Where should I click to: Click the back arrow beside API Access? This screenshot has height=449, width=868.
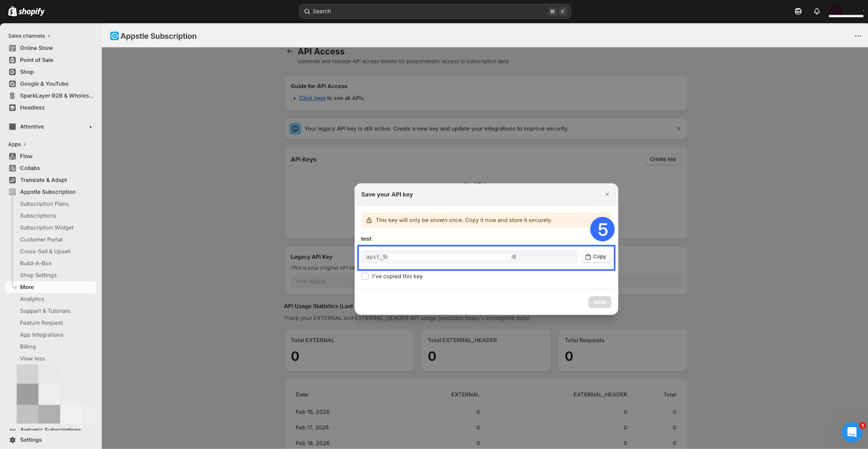point(290,52)
